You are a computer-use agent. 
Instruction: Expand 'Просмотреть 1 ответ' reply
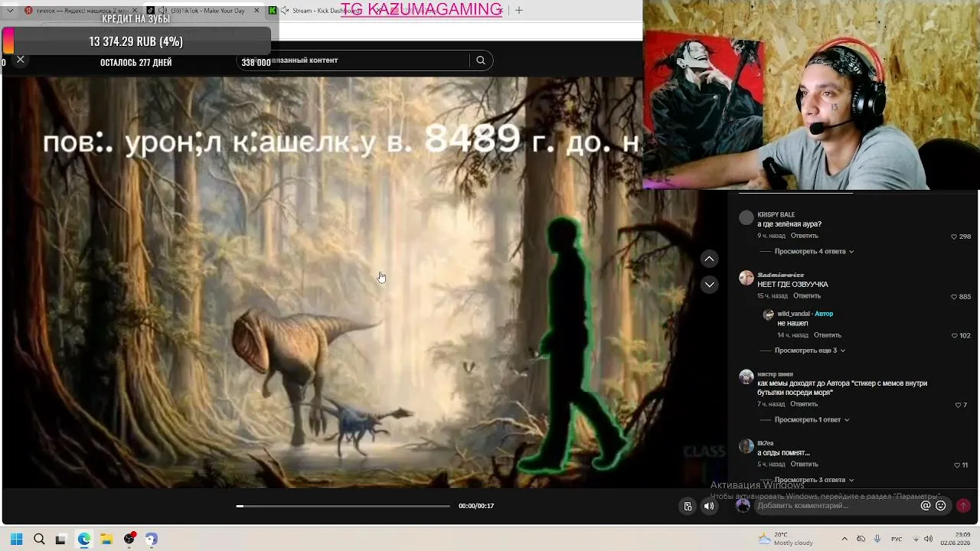click(812, 419)
